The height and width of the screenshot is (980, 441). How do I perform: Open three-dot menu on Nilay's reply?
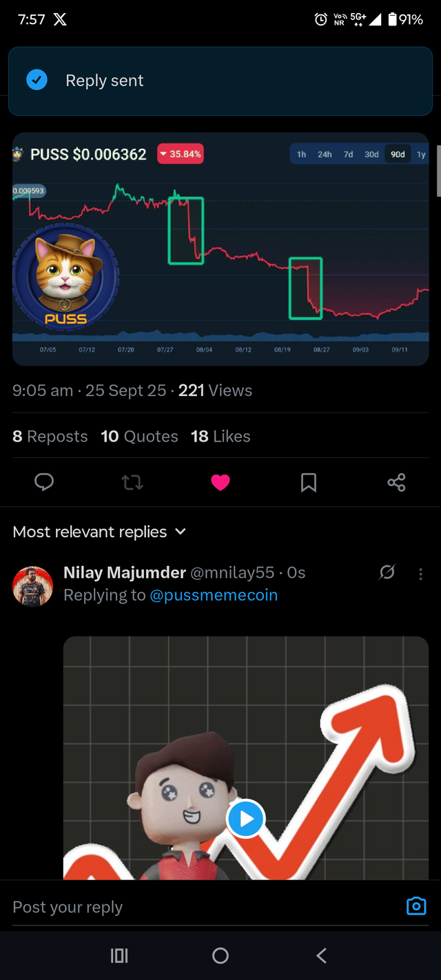click(421, 574)
